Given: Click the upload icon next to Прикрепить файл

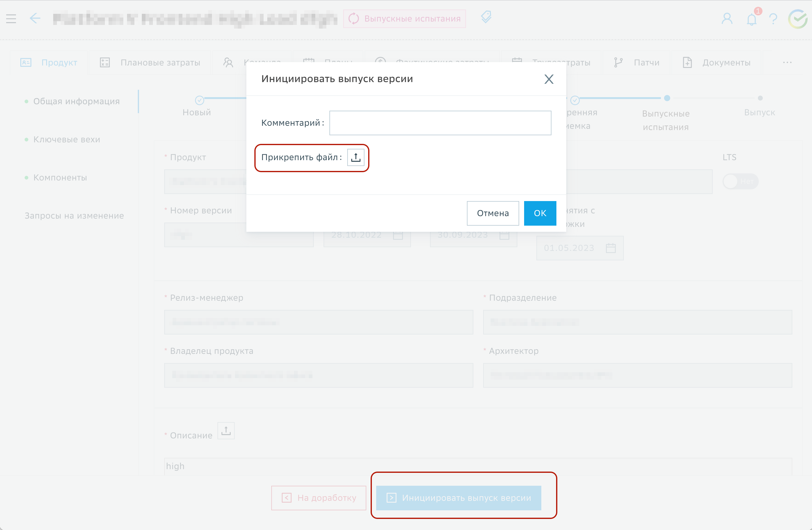Looking at the screenshot, I should [356, 157].
